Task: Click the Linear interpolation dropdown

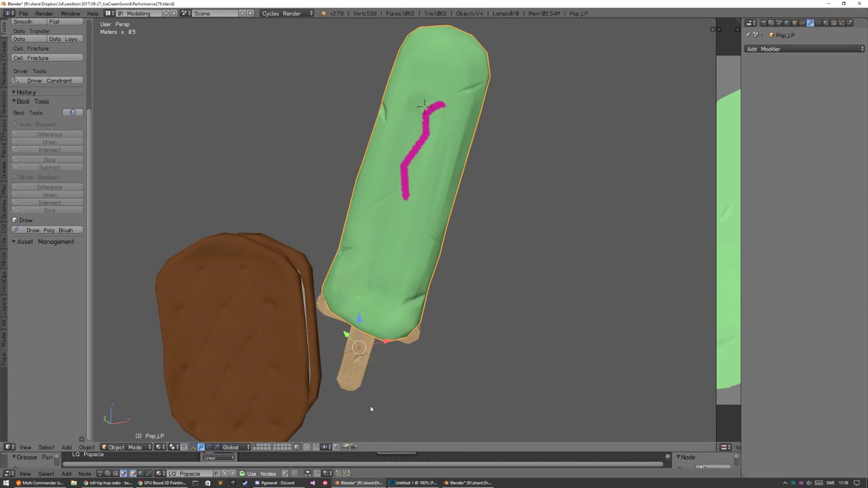Action: click(x=218, y=457)
